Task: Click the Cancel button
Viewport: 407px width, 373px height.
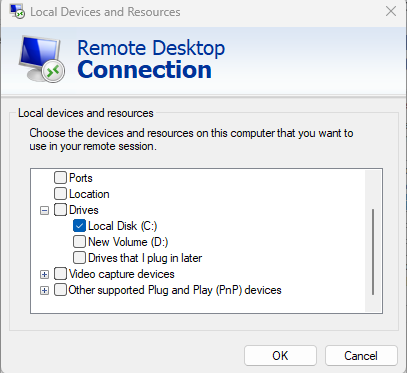Action: click(361, 356)
